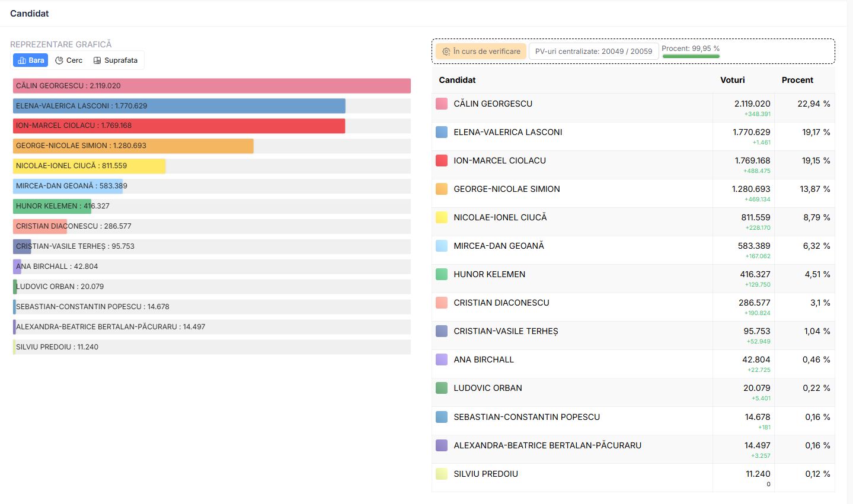Click George-Nicolae Simion's orange color swatch
Screen dimensions: 853x504
pos(442,189)
